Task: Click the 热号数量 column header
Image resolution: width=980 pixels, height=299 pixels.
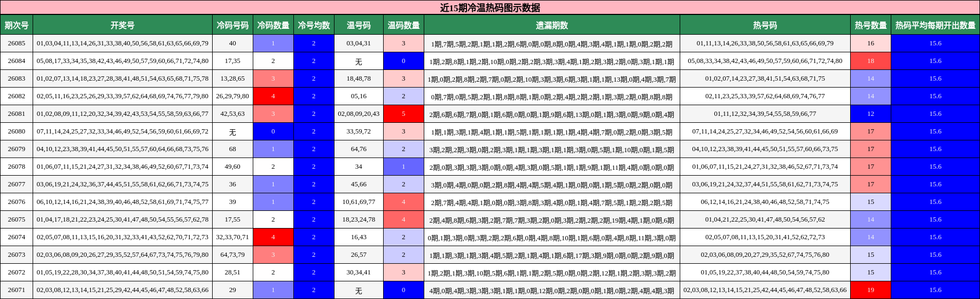Action: click(870, 25)
